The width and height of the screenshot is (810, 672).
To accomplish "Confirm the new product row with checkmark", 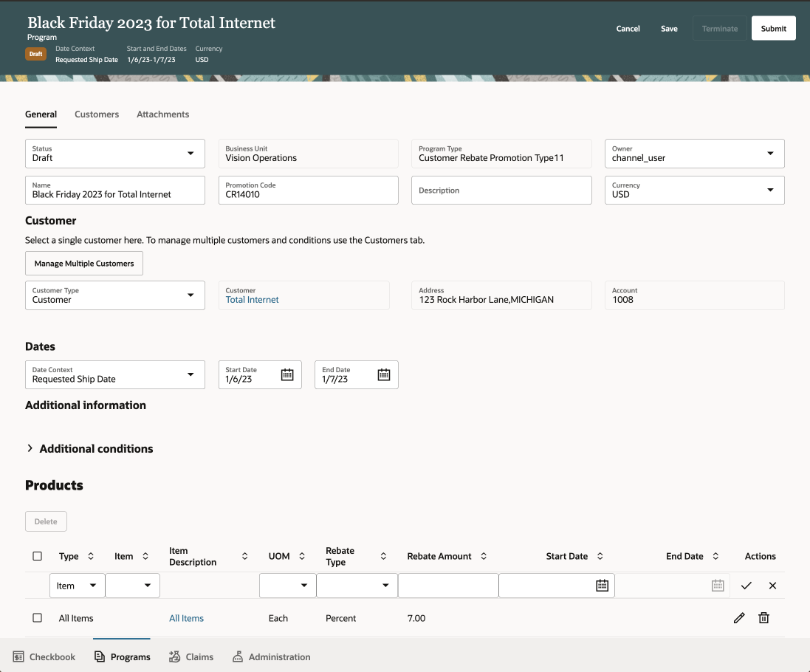I will (x=746, y=586).
